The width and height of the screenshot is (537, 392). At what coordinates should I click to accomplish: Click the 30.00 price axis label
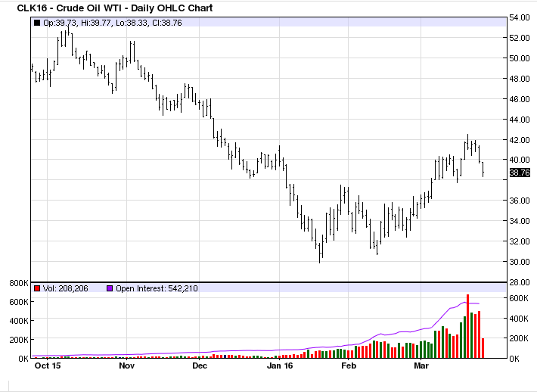[x=520, y=262]
